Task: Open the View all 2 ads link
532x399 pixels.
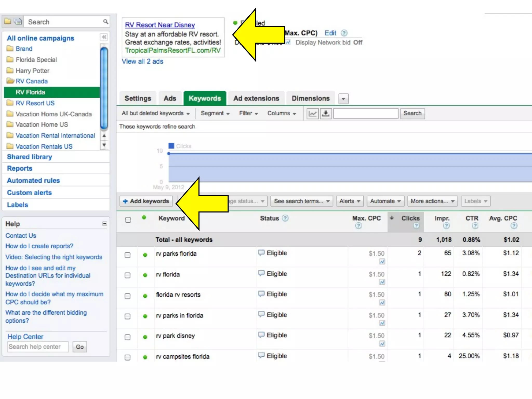Action: [142, 62]
